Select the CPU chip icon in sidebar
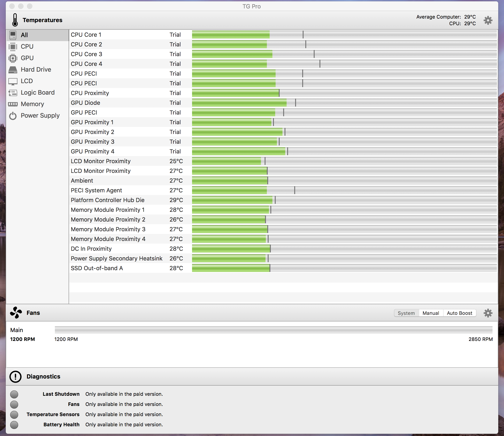This screenshot has width=504, height=436. [13, 46]
